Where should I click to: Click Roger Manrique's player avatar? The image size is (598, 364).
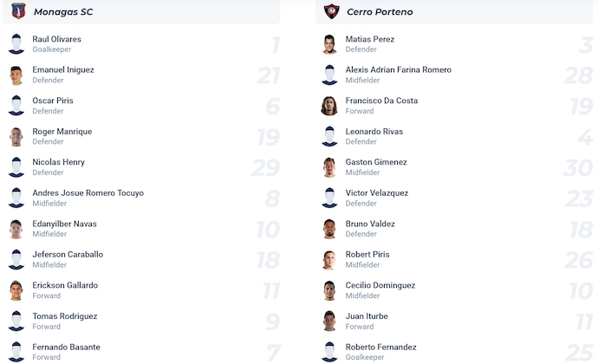pos(16,137)
